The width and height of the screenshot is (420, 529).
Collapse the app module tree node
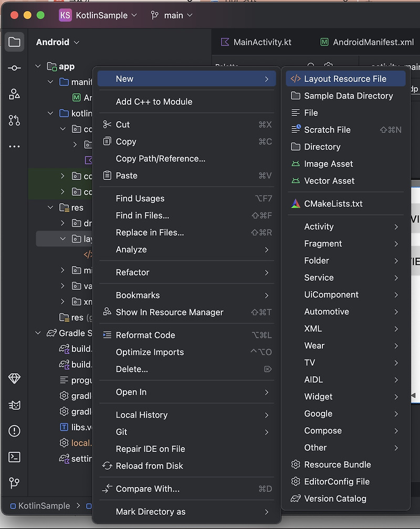(38, 67)
